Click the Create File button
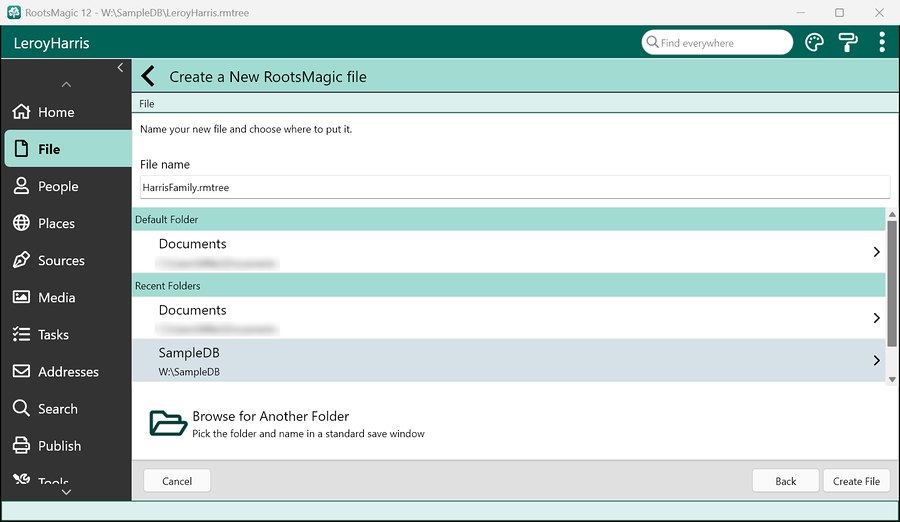900x522 pixels. tap(856, 481)
